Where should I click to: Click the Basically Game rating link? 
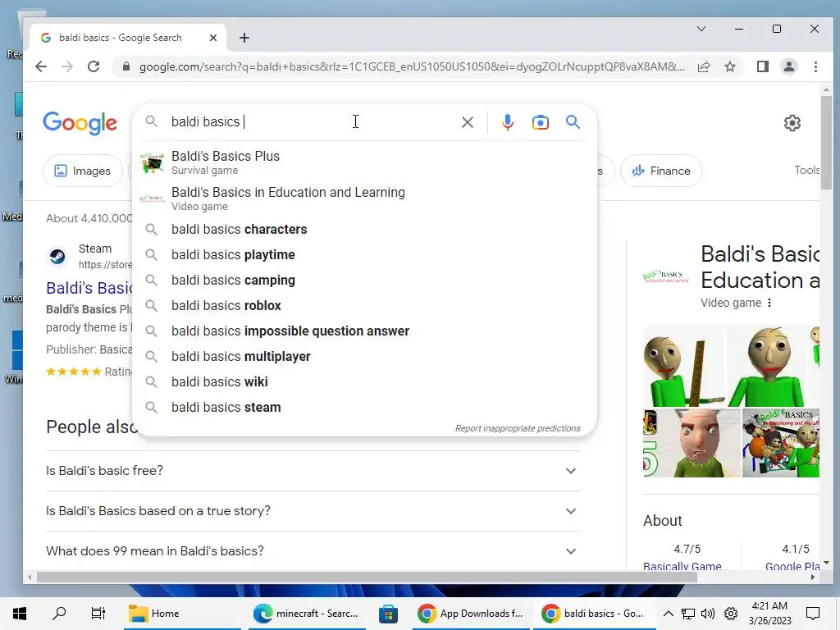point(682,566)
